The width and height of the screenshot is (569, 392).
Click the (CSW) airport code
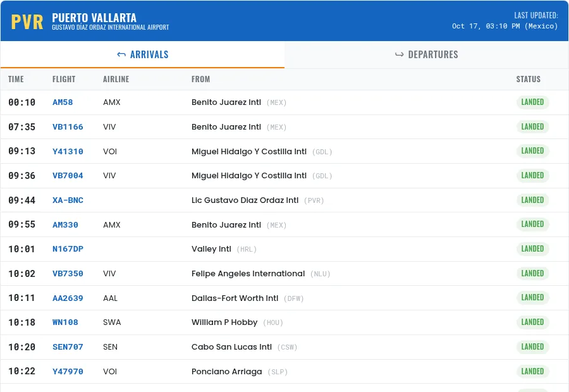coord(288,347)
